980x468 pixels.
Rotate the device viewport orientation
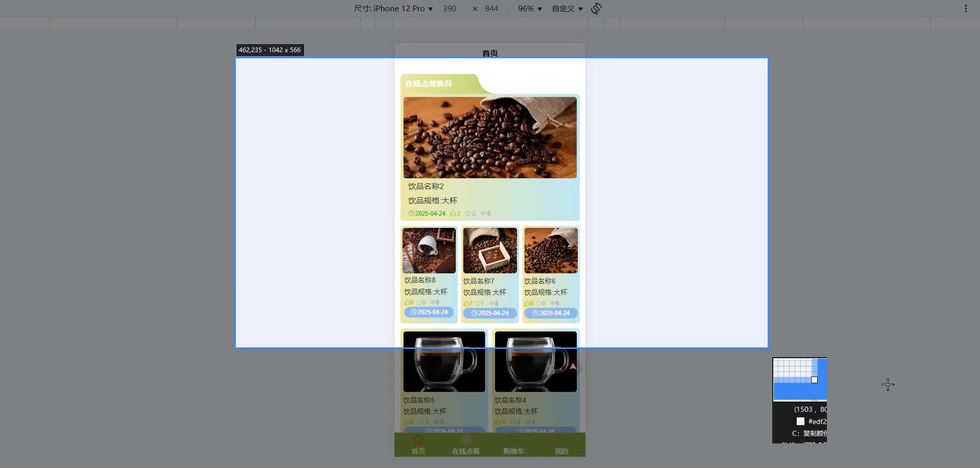point(596,9)
